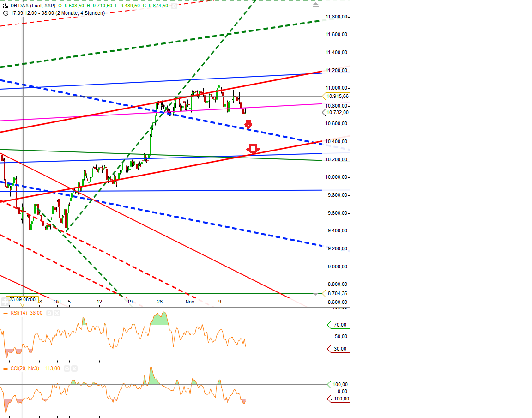This screenshot has height=418, width=532.
Task: Open the CCI(20, hlc3) settings icon
Action: coord(66,369)
